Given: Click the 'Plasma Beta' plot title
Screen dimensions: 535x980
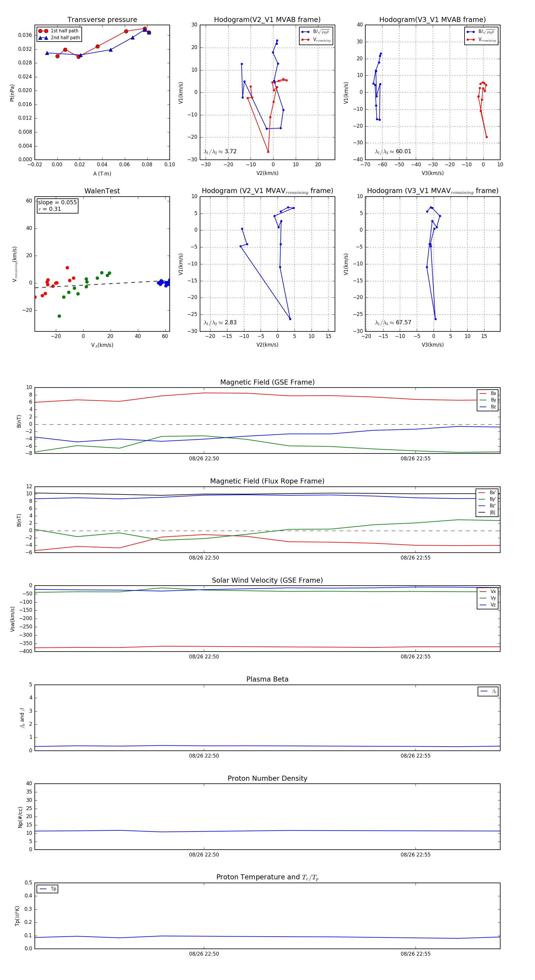Looking at the screenshot, I should click(x=267, y=679).
